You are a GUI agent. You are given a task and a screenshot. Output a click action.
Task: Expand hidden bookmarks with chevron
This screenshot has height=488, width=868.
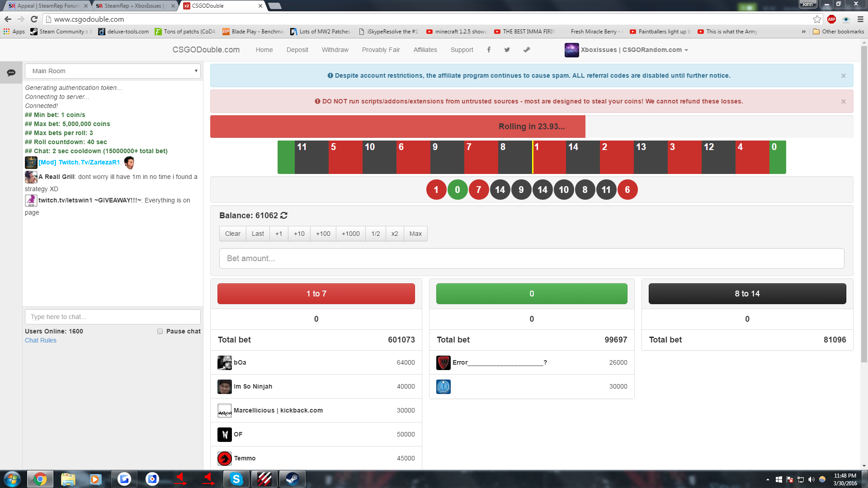[x=803, y=32]
